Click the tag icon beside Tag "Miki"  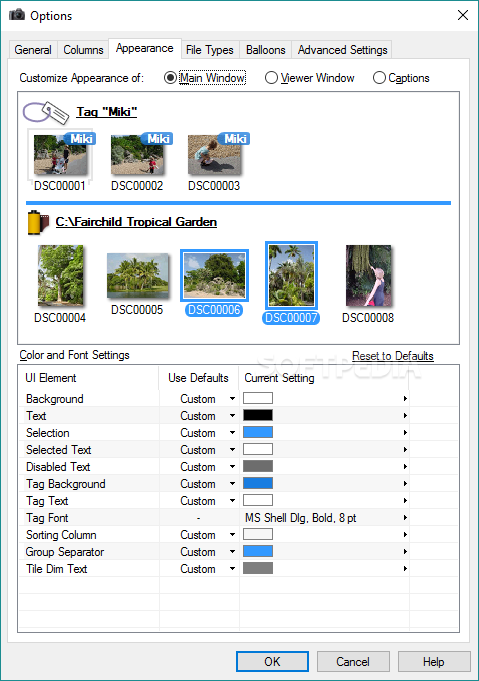46,112
